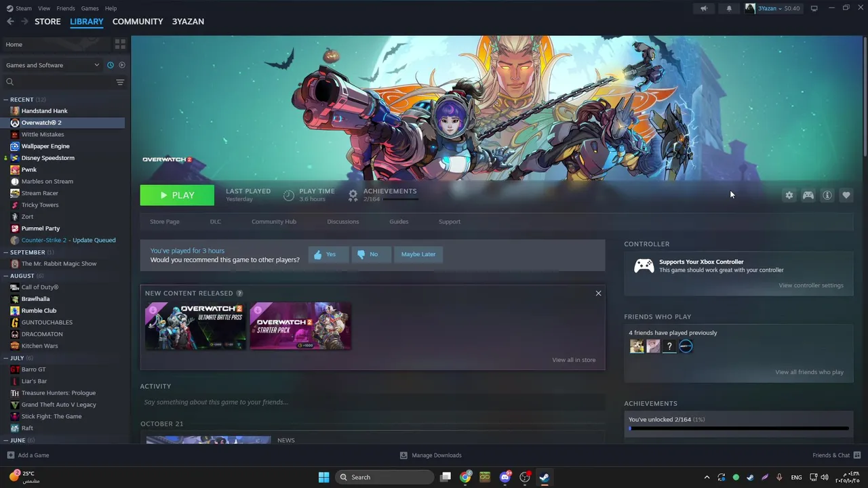Open Overwatch 2 Starter Pack thumbnail
Screen dimensions: 868x488
click(300, 326)
